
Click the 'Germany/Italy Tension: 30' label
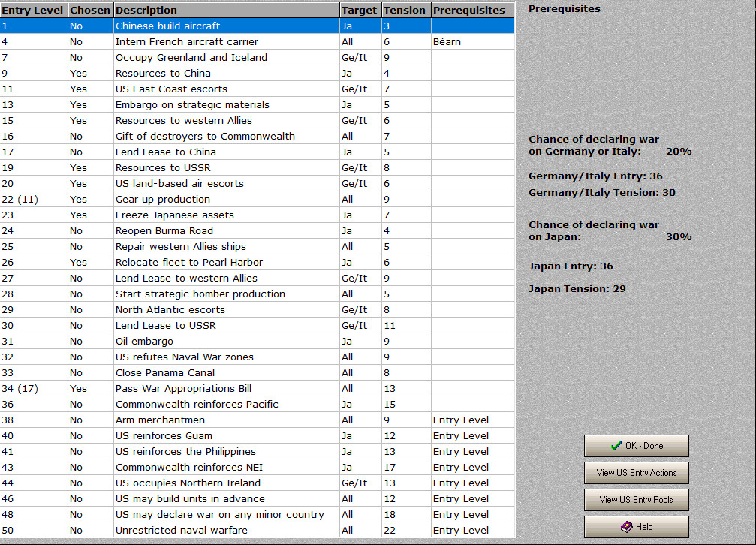click(x=601, y=192)
